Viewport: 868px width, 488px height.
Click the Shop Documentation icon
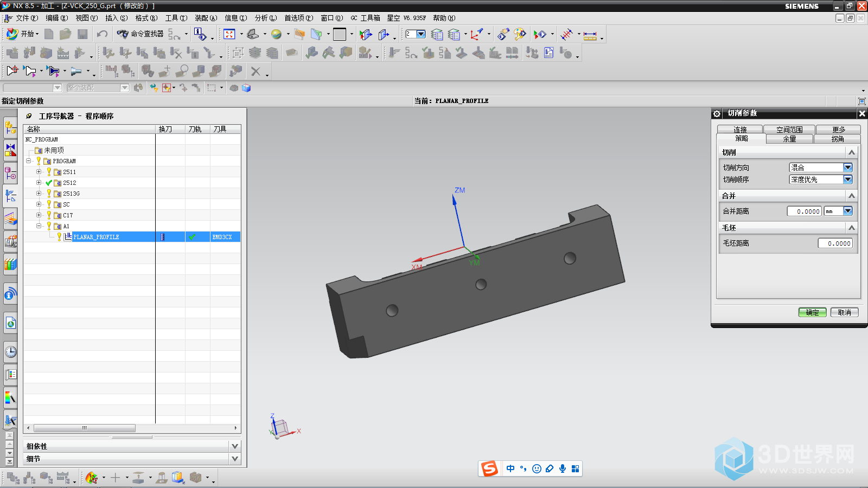coord(548,53)
